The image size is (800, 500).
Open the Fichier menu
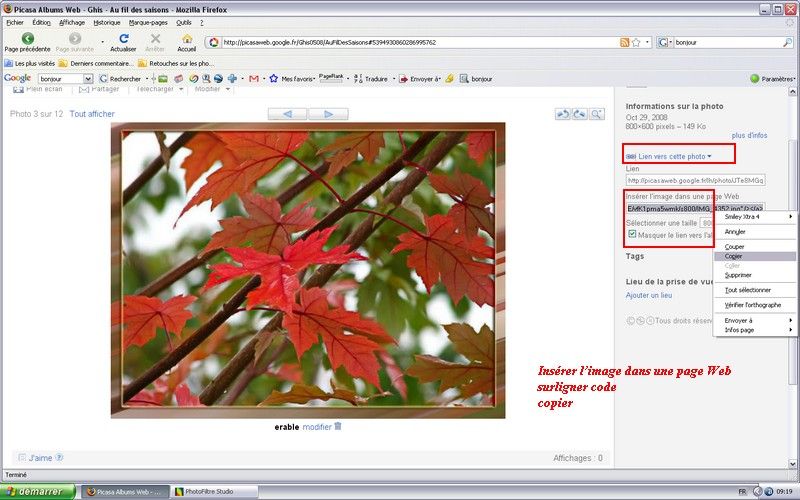(x=15, y=22)
